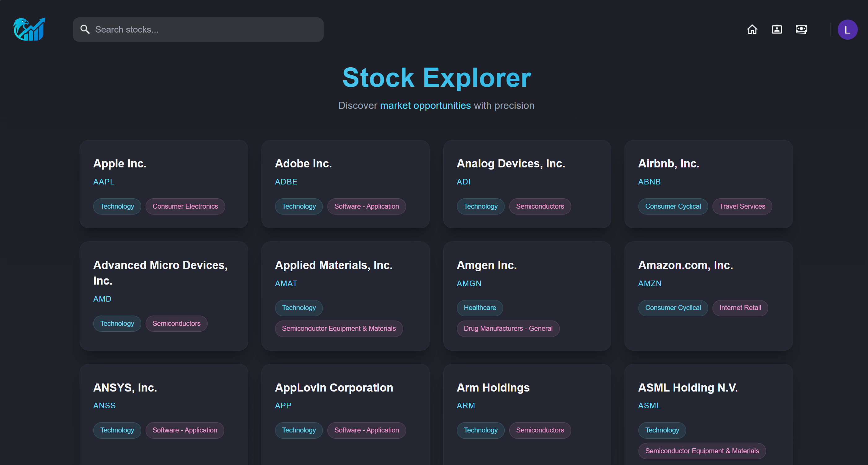Click AMD's Semiconductors industry tag
868x465 pixels.
pyautogui.click(x=176, y=324)
